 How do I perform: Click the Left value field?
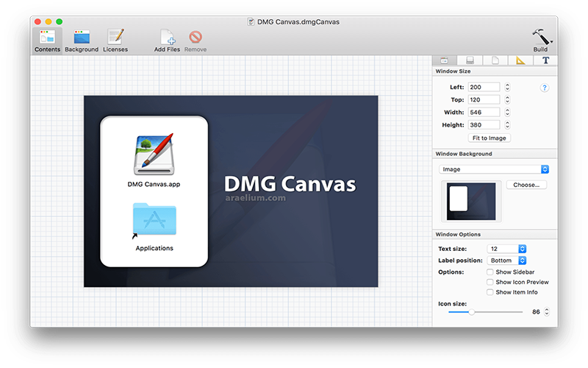(x=484, y=87)
